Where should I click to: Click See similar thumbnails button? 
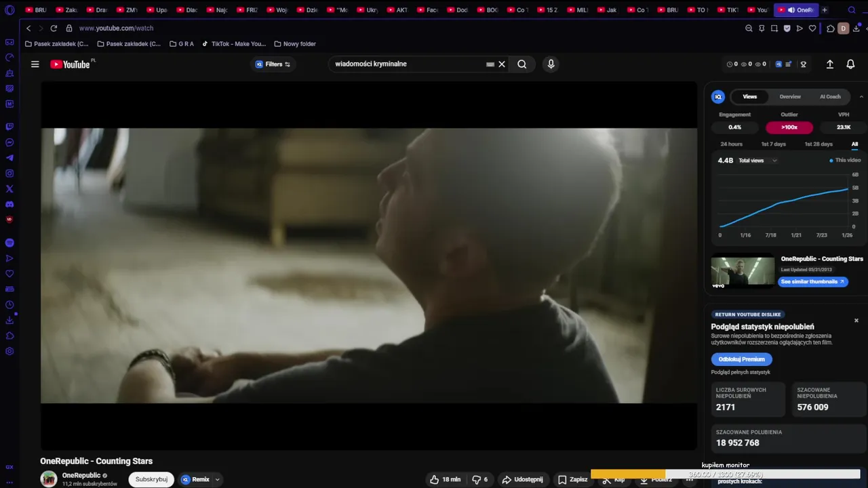click(x=812, y=282)
